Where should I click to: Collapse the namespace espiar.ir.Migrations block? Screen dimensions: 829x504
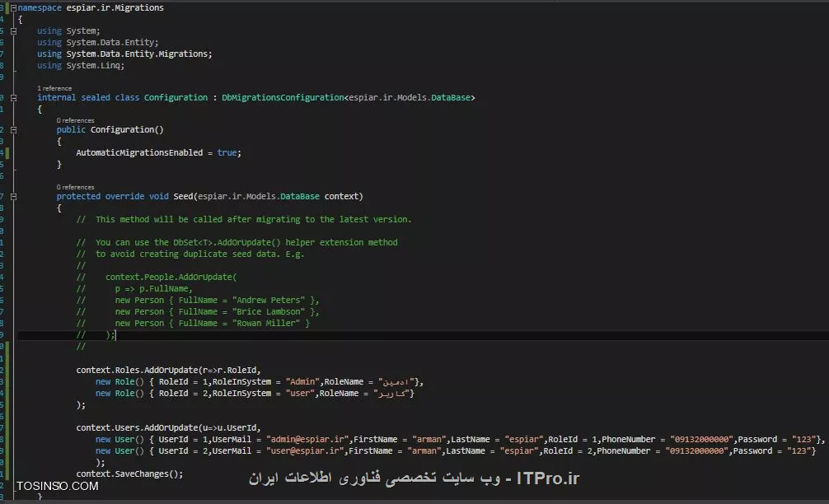click(14, 8)
